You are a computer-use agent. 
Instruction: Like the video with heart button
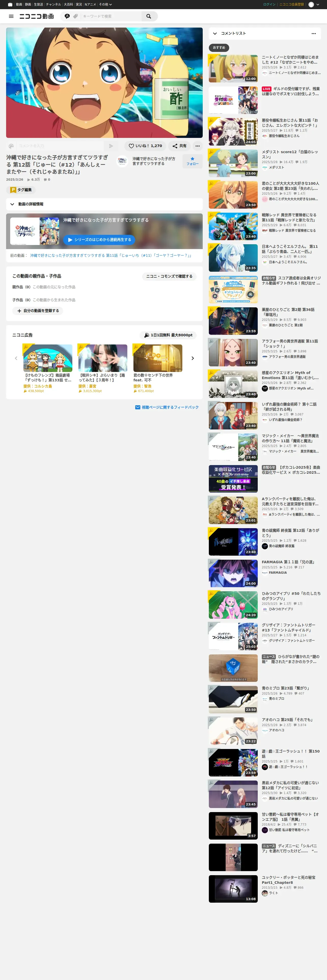click(145, 146)
